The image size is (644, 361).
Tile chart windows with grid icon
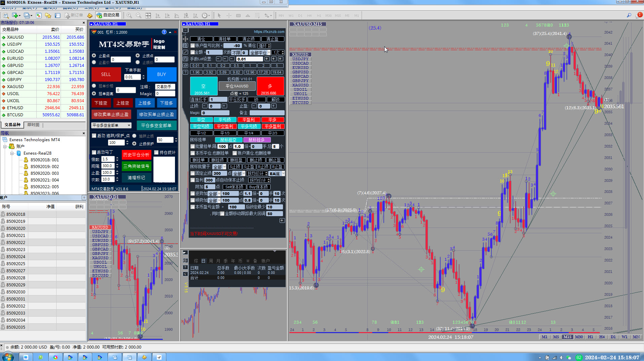[148, 15]
